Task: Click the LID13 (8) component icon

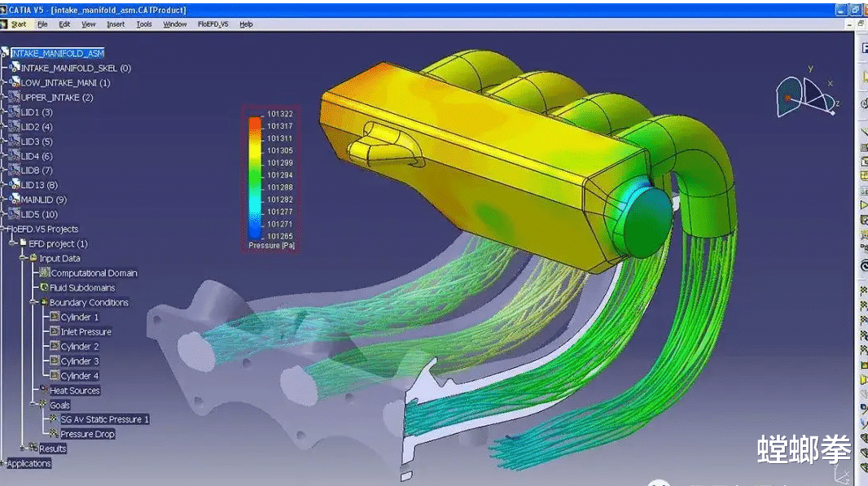Action: tap(15, 184)
